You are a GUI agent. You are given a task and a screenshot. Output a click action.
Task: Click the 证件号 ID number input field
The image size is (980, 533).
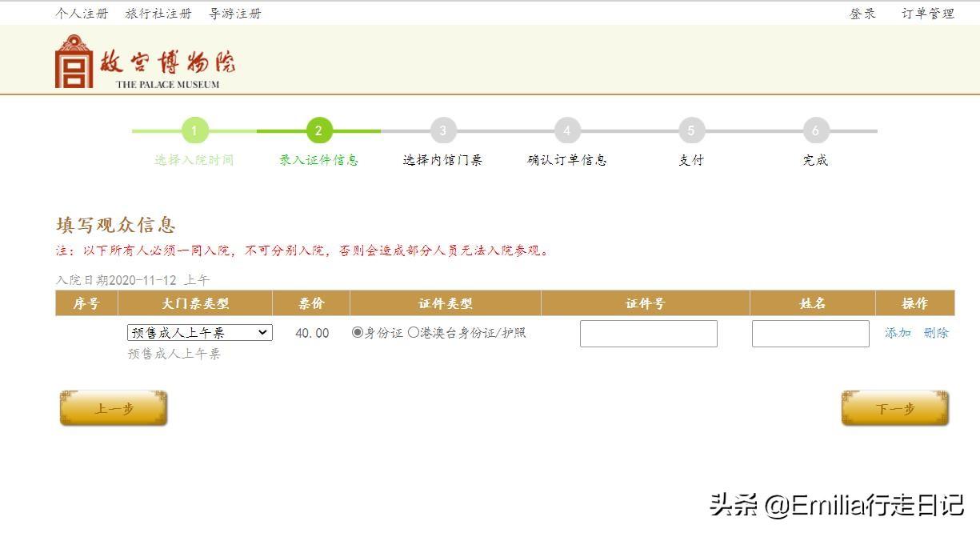(x=648, y=333)
